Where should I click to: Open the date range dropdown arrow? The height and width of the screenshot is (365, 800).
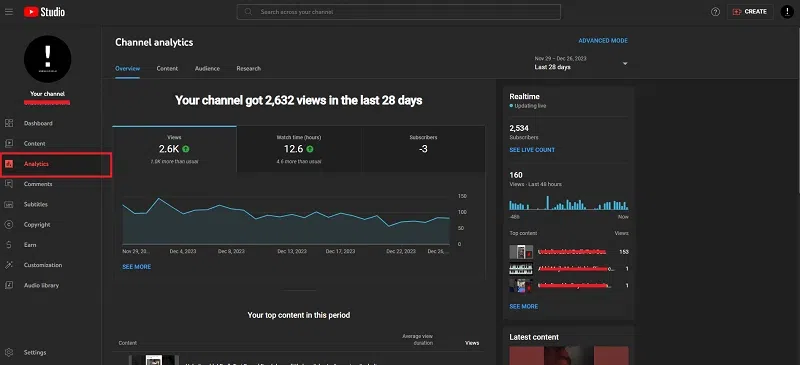(x=625, y=63)
